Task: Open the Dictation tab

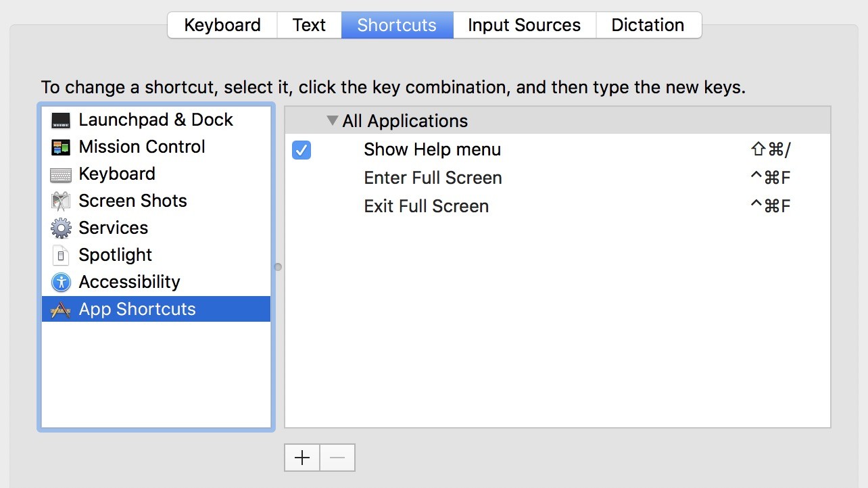Action: coord(648,25)
